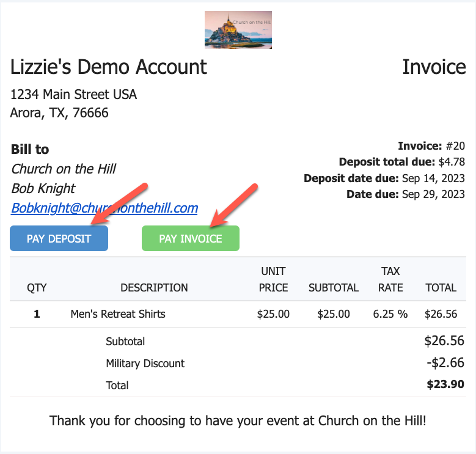Click the Bob Knight contact name
Screen dimensions: 476x454
pos(43,188)
